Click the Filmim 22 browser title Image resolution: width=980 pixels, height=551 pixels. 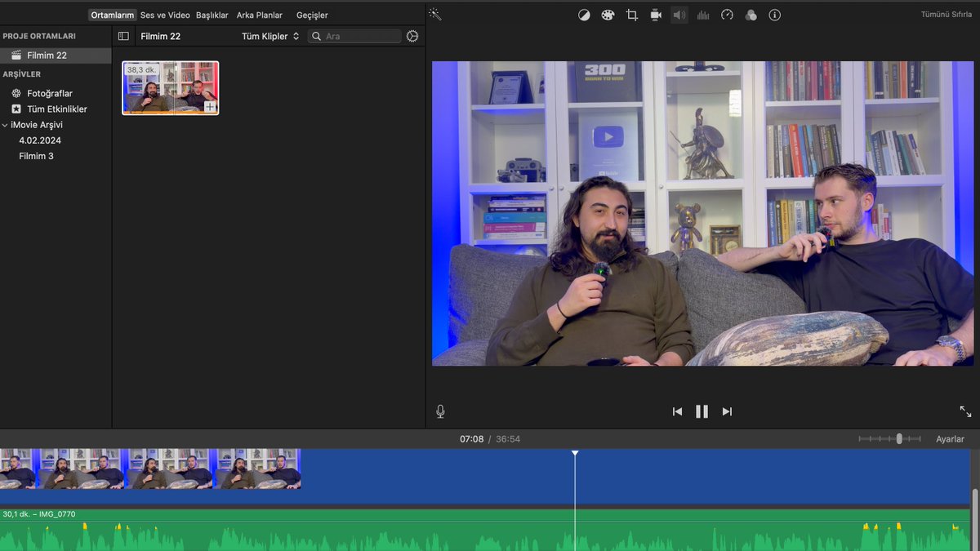coord(161,36)
